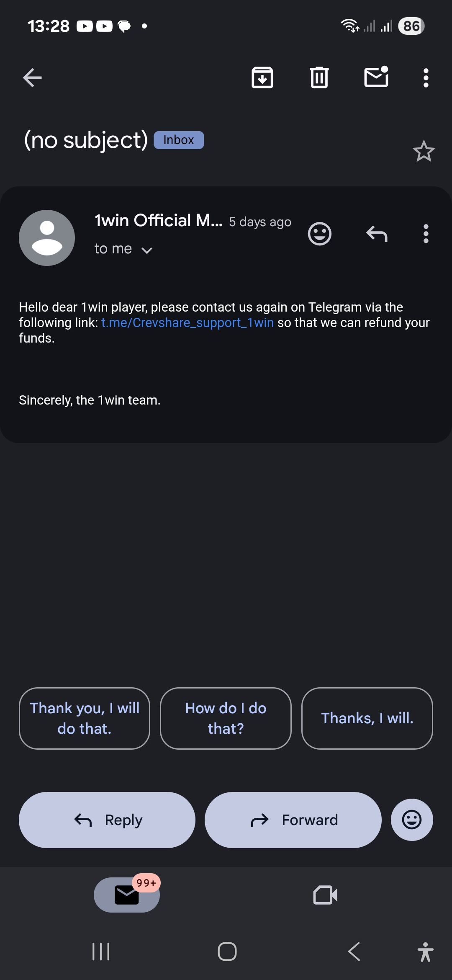
Task: Switch to the Mail tab
Action: click(x=127, y=895)
